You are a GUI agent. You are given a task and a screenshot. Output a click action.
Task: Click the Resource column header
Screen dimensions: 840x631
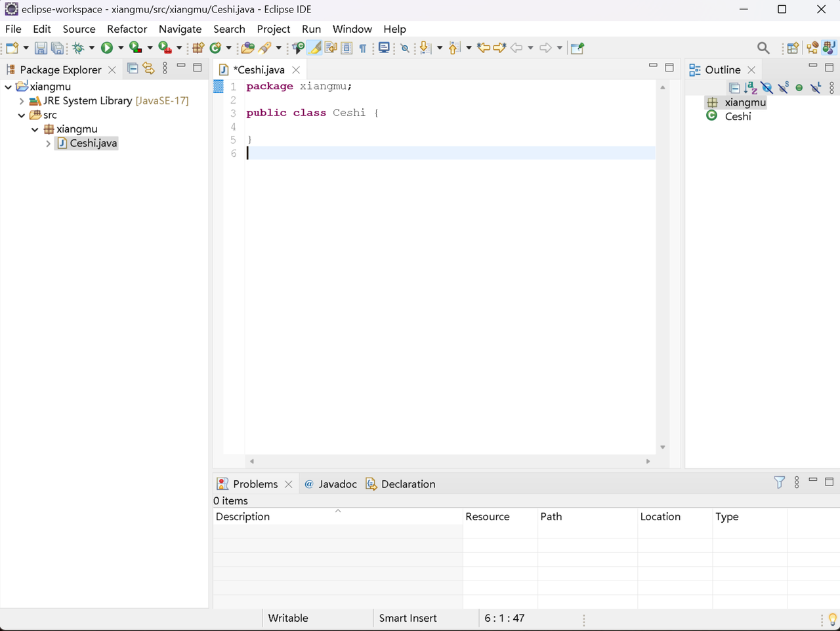pyautogui.click(x=500, y=517)
